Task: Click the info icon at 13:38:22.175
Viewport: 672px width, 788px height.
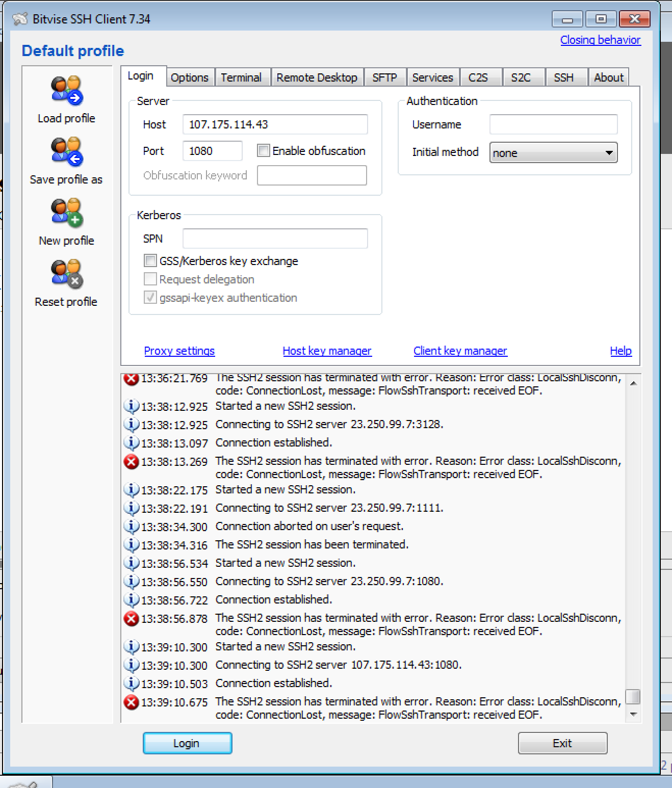Action: 132,490
